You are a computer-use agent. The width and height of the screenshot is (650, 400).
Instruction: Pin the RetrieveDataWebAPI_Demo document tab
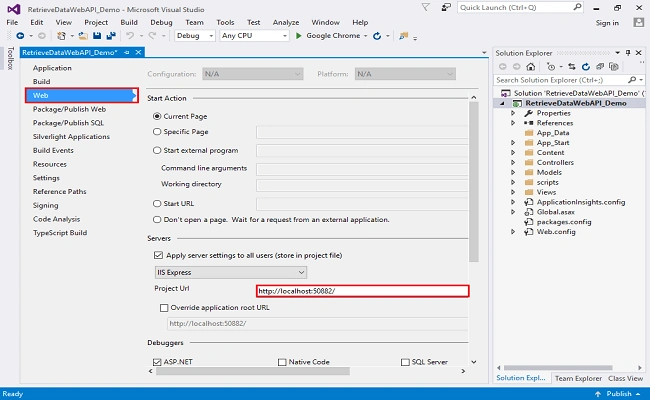click(127, 52)
